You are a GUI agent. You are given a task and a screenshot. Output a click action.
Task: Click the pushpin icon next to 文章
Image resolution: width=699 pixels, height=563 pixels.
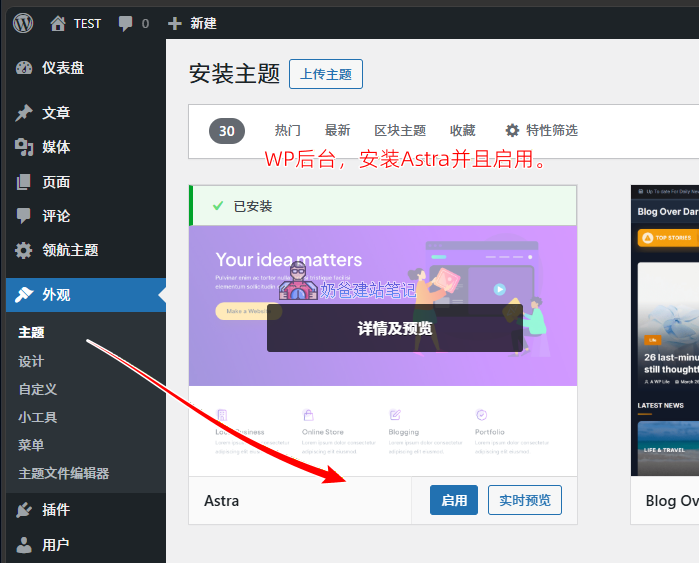click(24, 112)
